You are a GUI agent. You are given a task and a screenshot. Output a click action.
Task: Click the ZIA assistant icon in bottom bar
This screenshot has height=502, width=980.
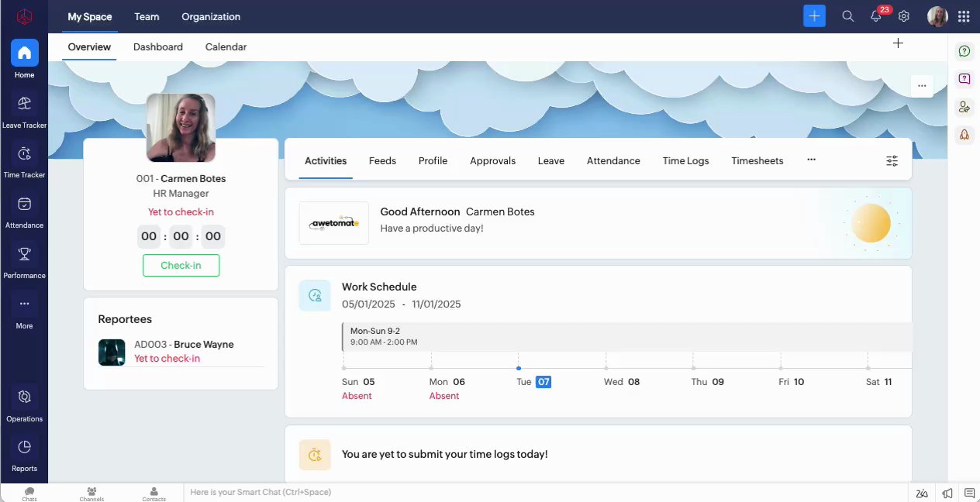point(922,493)
